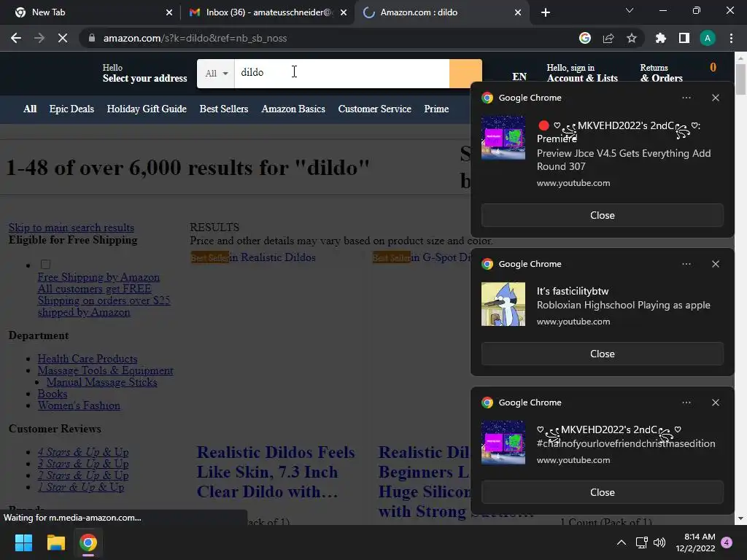Filter by Manual Massage Sticks
This screenshot has width=747, height=560.
[x=101, y=382]
